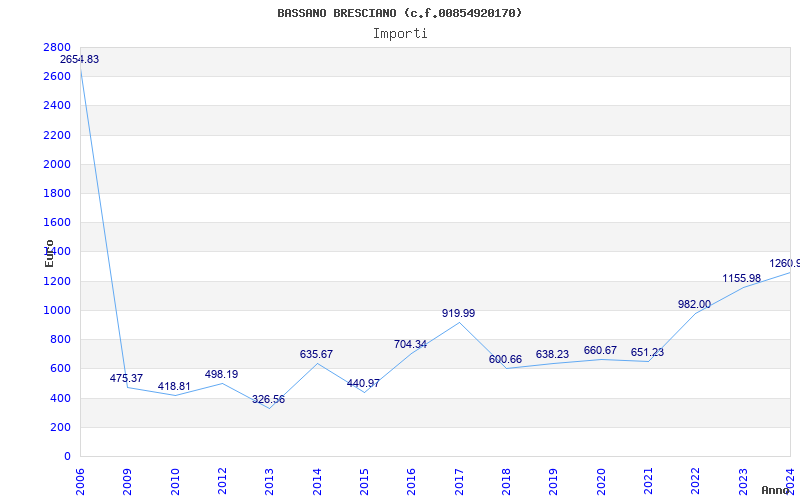This screenshot has height=500, width=800.
Task: Select the 660.67 data label
Action: tap(600, 351)
